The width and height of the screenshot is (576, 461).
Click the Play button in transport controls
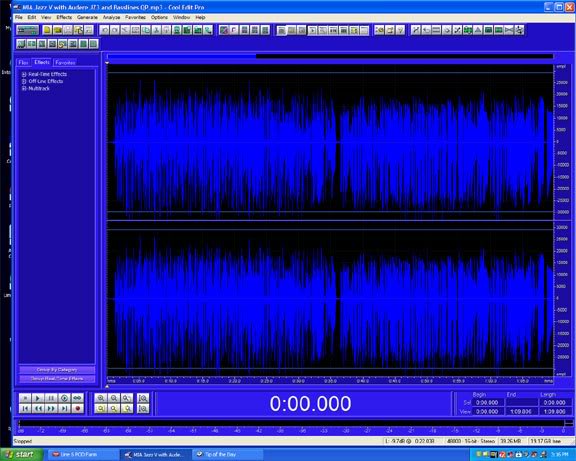point(38,398)
